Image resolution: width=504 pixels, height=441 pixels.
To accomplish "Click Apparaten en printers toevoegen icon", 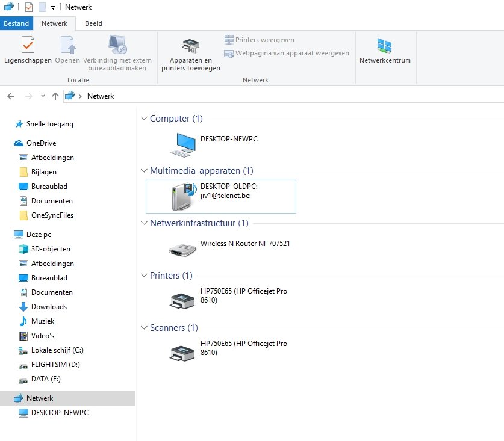I will coord(191,46).
